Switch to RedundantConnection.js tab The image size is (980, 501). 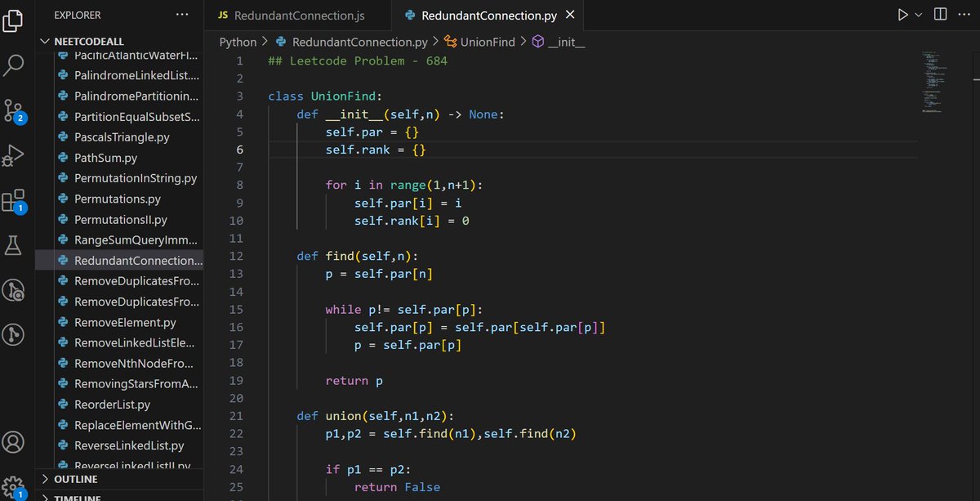click(x=296, y=16)
